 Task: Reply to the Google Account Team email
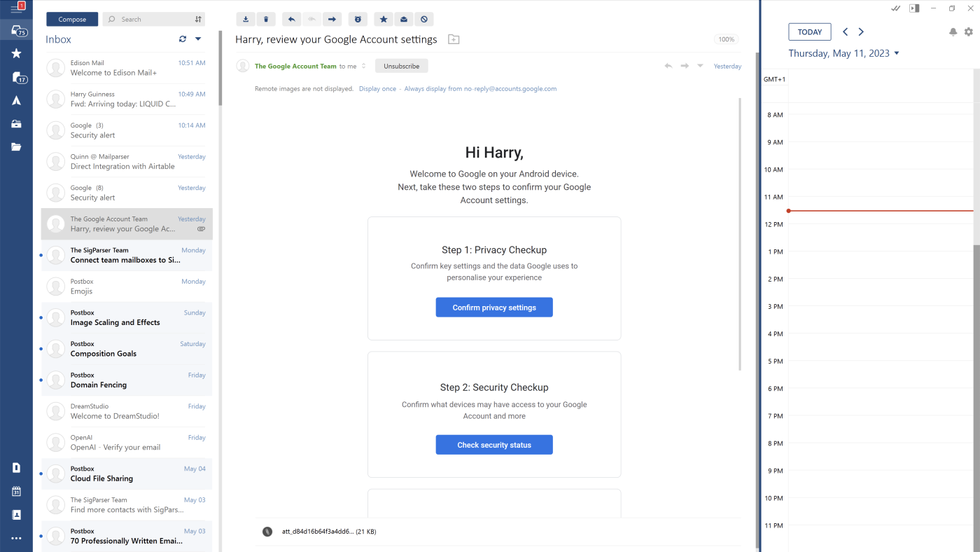tap(291, 19)
